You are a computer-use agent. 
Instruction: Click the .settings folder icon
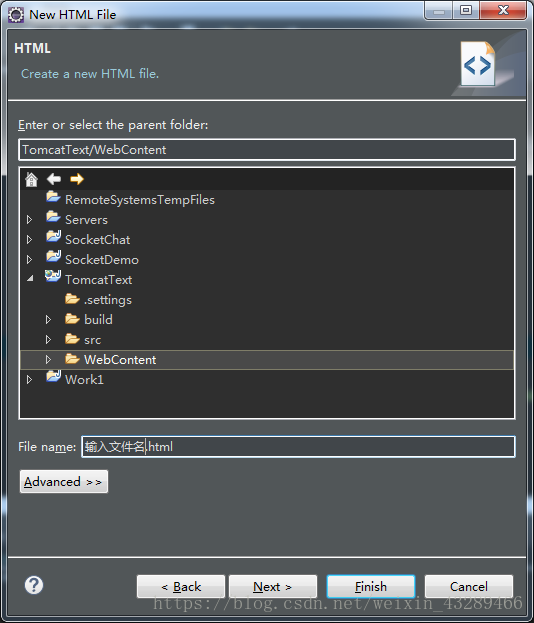tap(72, 298)
